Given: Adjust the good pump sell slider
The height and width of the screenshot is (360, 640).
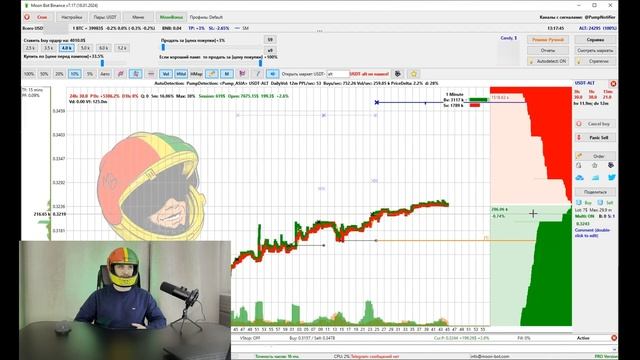Looking at the screenshot, I should (x=260, y=63).
